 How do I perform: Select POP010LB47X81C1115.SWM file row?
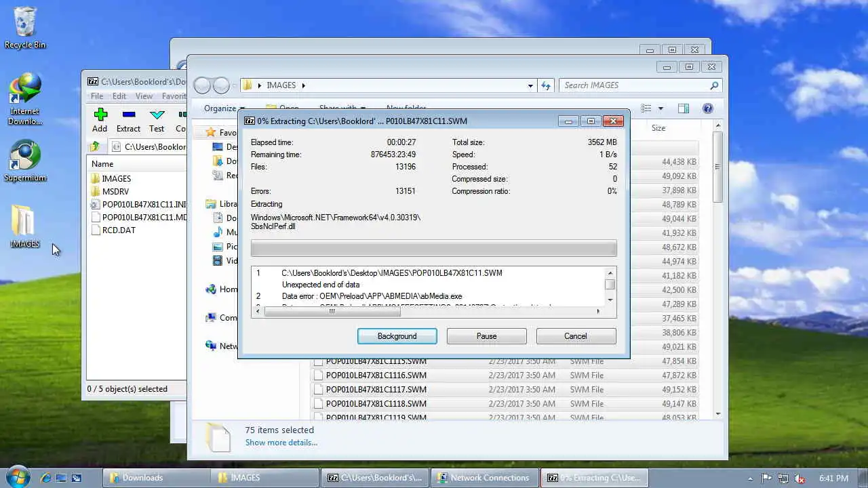click(x=505, y=361)
